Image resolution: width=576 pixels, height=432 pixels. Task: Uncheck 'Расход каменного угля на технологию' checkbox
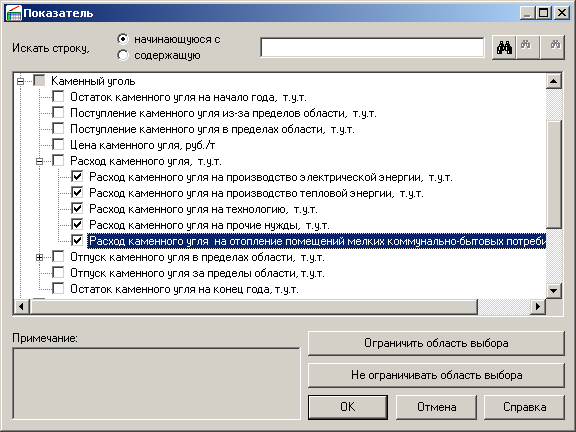click(x=77, y=209)
